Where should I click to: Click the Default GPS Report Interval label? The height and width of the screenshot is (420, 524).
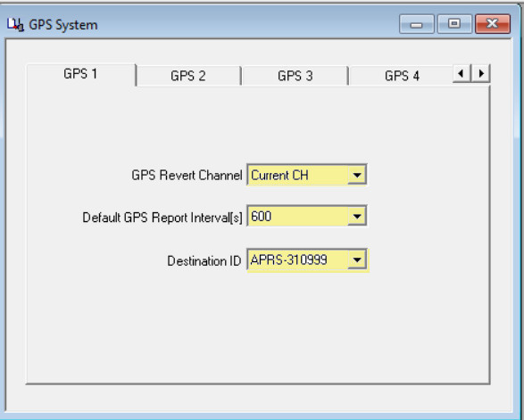[162, 218]
